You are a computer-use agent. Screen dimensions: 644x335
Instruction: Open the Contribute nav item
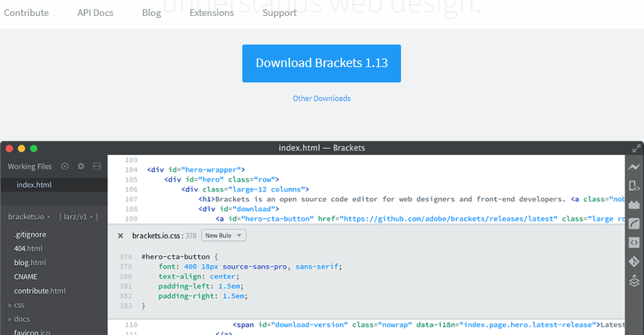27,13
